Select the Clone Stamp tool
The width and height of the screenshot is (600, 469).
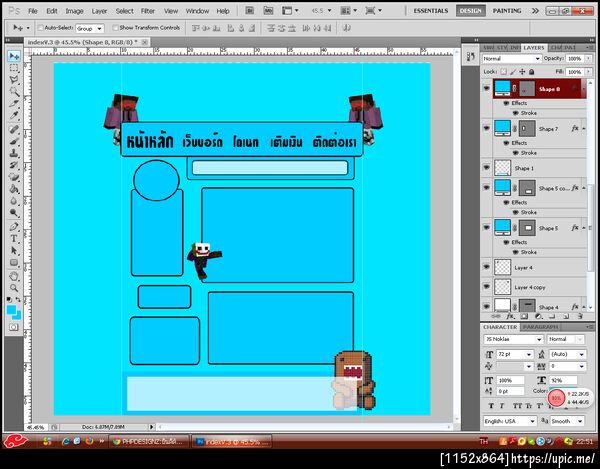click(14, 153)
